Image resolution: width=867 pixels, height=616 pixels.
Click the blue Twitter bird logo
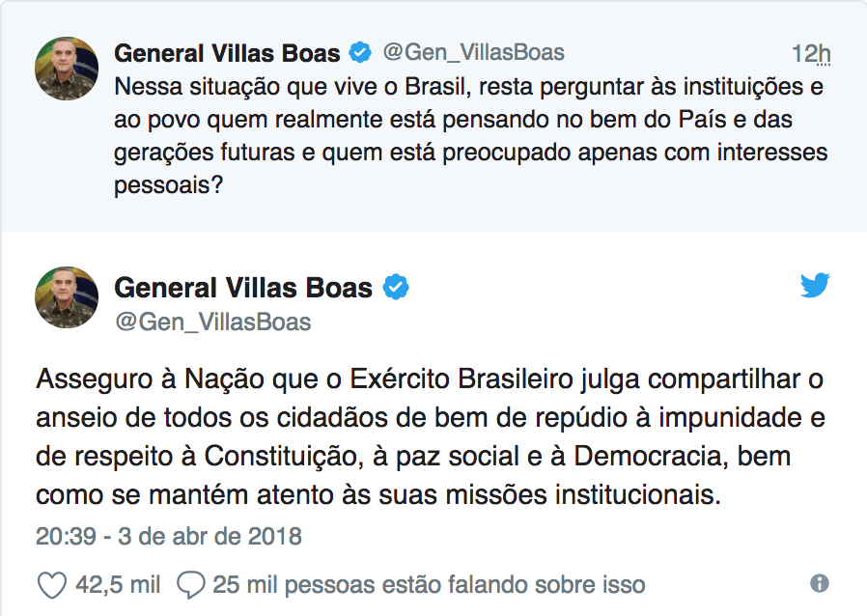coord(815,286)
